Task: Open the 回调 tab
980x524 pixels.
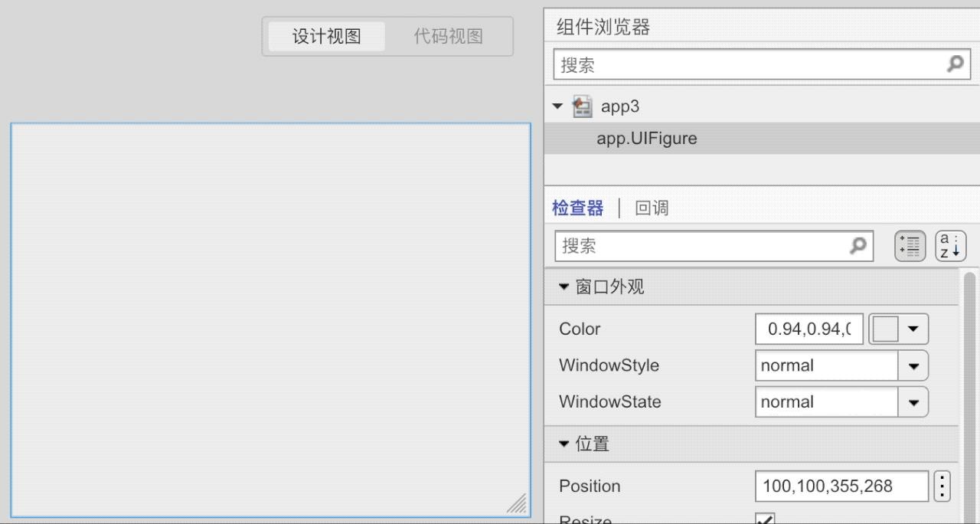Action: 652,208
